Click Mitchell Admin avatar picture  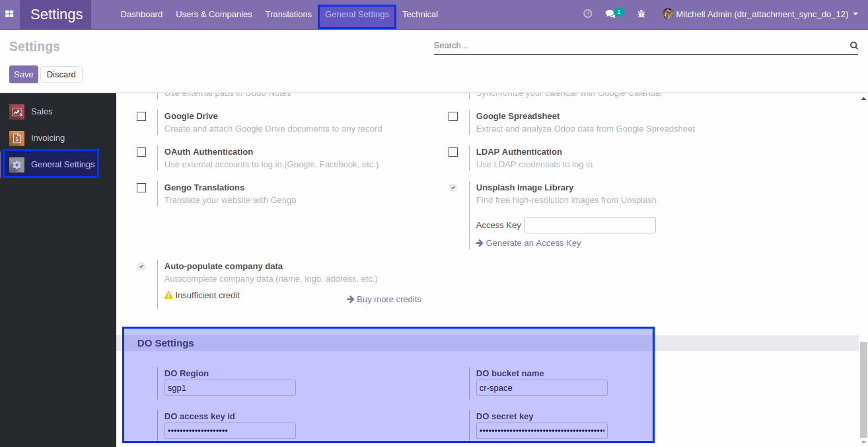coord(668,14)
